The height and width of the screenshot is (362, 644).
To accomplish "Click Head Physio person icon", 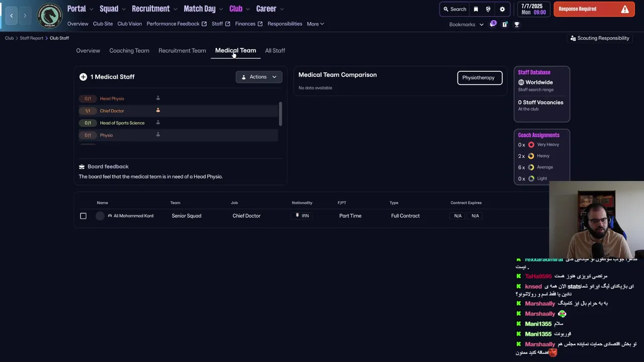I will point(158,98).
